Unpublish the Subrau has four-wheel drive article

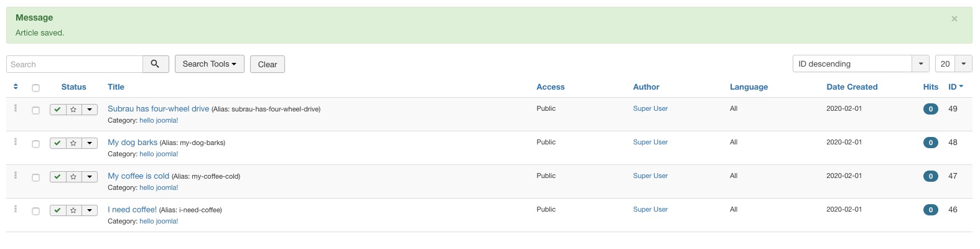click(x=58, y=110)
